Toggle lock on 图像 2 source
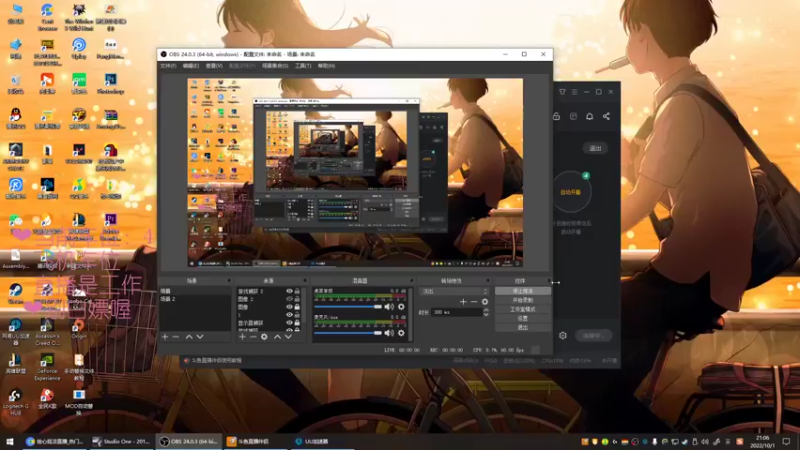Screen dimensions: 800x450 click(x=297, y=299)
